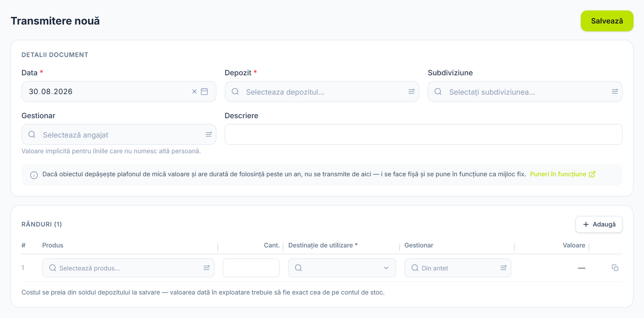Click the info icon beside the notice text
The height and width of the screenshot is (318, 644).
[x=34, y=175]
